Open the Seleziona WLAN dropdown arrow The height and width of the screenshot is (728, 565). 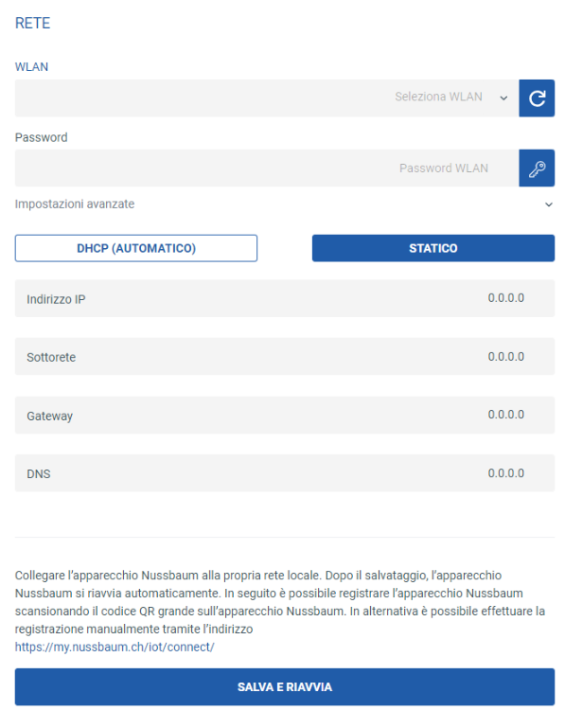point(503,98)
